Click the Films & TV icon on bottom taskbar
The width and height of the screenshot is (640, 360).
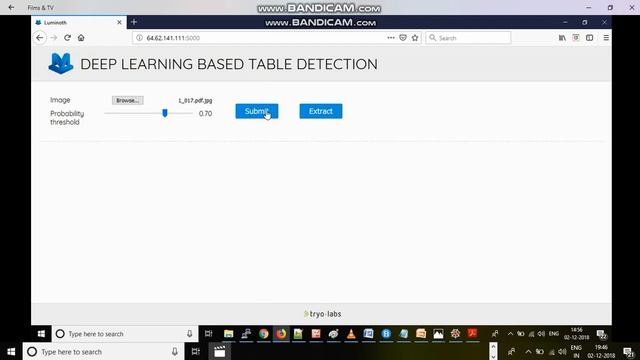point(220,351)
